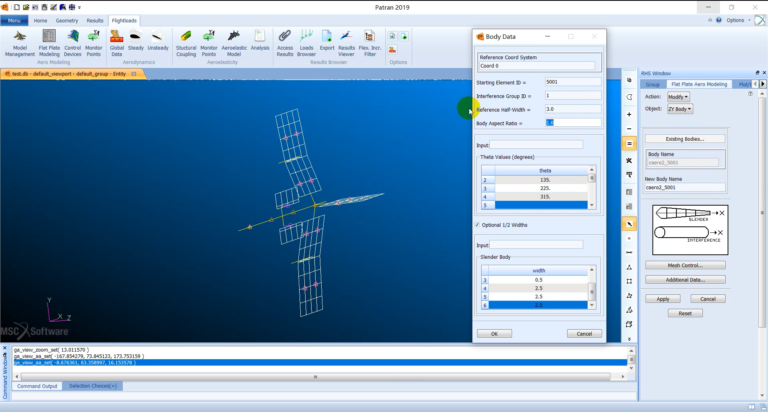
Task: Click the Body Aspect Ratio field
Action: [573, 122]
